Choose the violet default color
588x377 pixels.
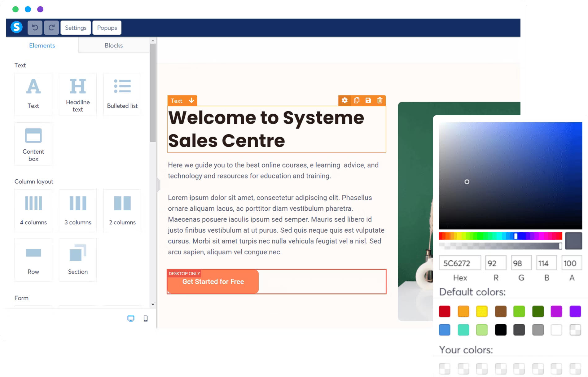(575, 311)
